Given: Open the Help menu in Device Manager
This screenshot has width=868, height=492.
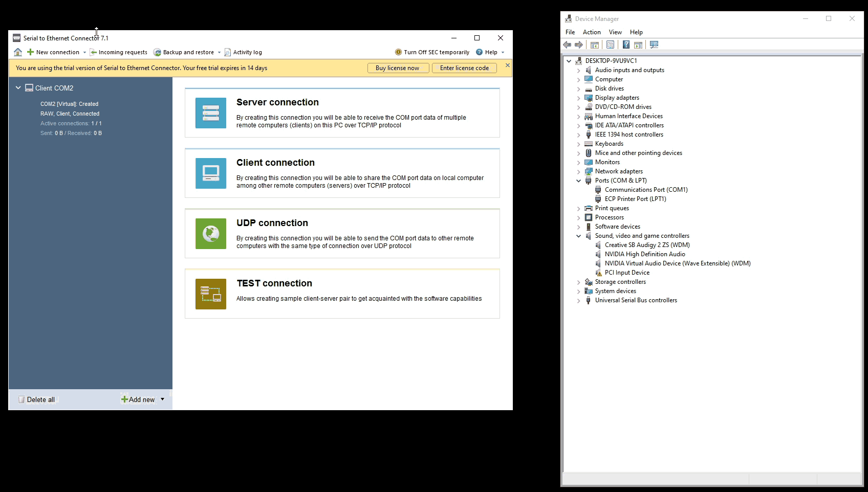Looking at the screenshot, I should tap(636, 32).
